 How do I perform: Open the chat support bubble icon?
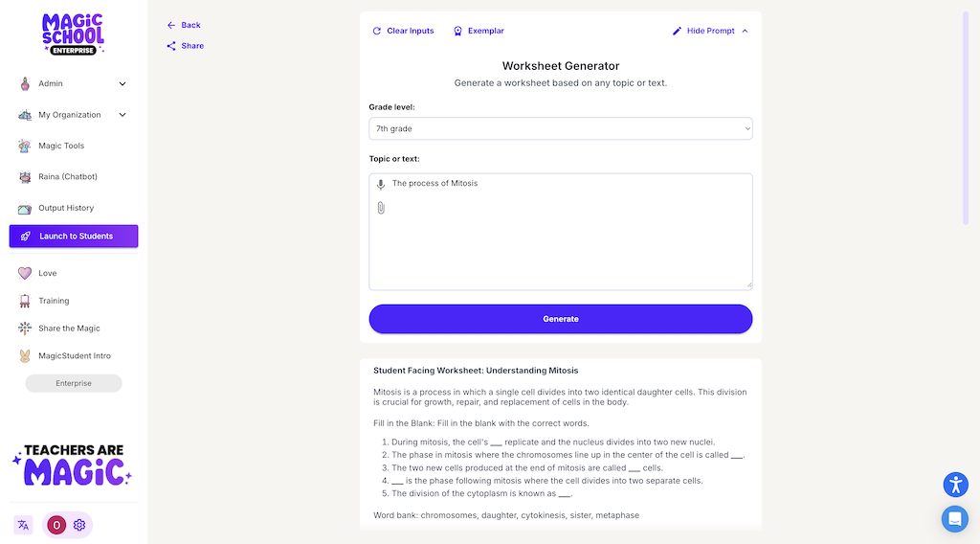point(955,518)
